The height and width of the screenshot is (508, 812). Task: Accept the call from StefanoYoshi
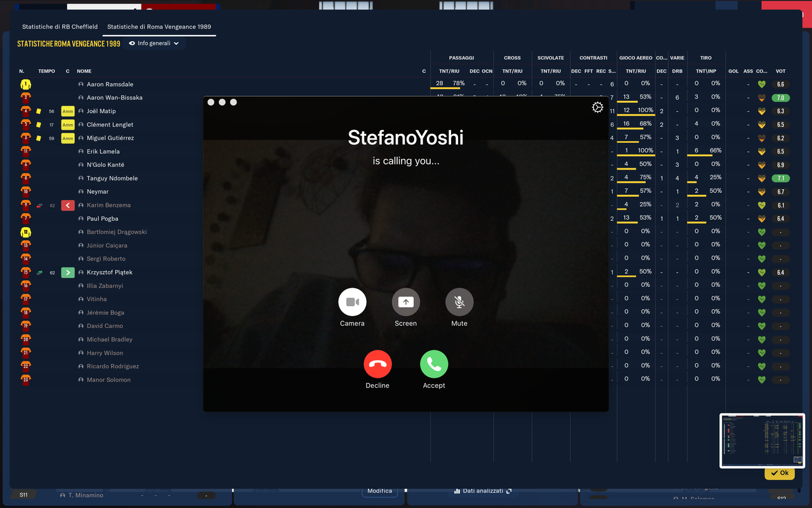click(x=434, y=364)
